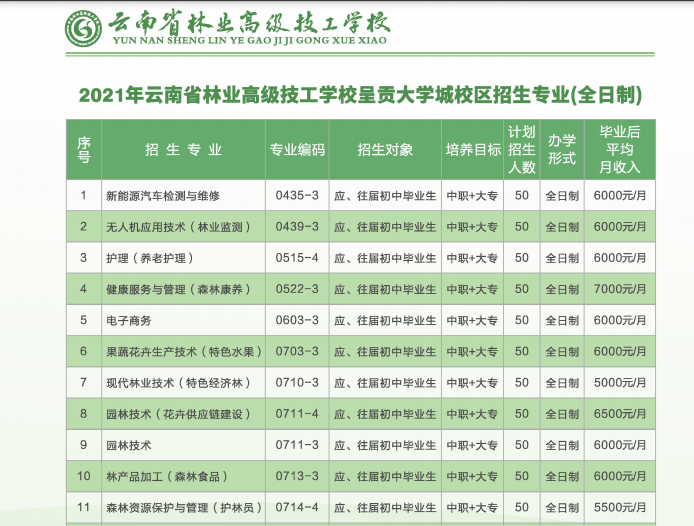Click the 招生专业 column header
Image resolution: width=694 pixels, height=526 pixels.
(183, 150)
